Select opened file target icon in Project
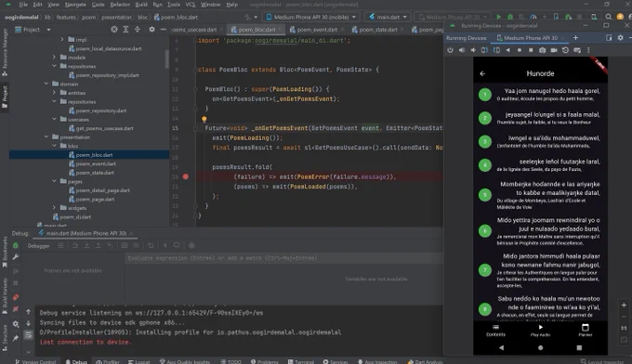 point(114,30)
